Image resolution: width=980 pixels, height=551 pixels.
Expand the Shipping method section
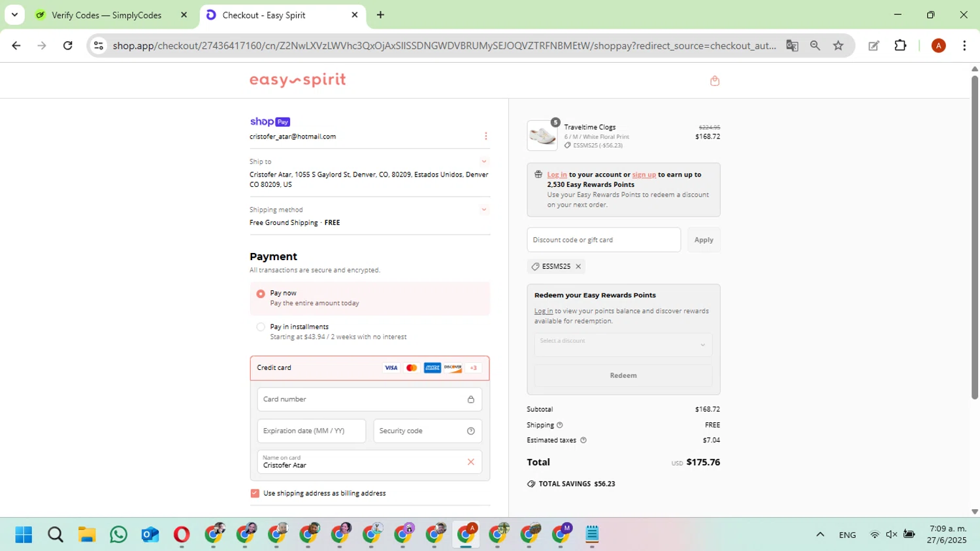point(484,210)
